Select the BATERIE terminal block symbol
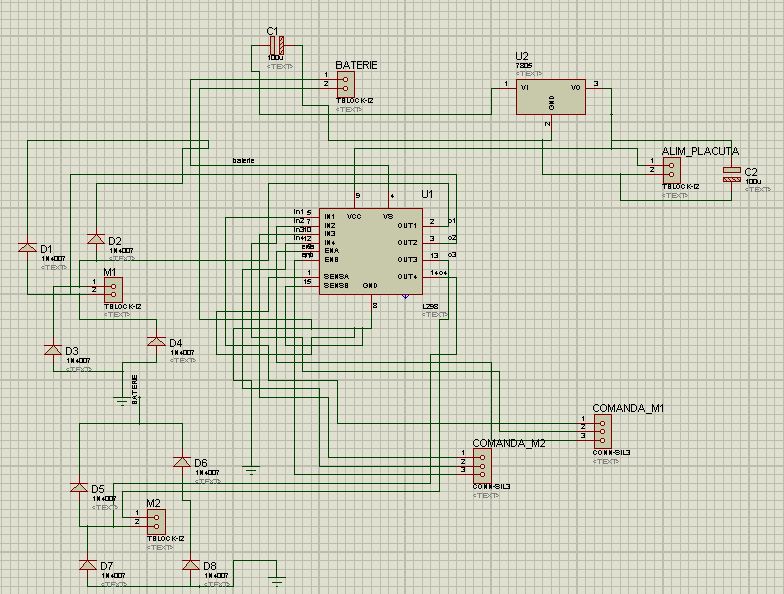This screenshot has height=594, width=784. point(346,84)
